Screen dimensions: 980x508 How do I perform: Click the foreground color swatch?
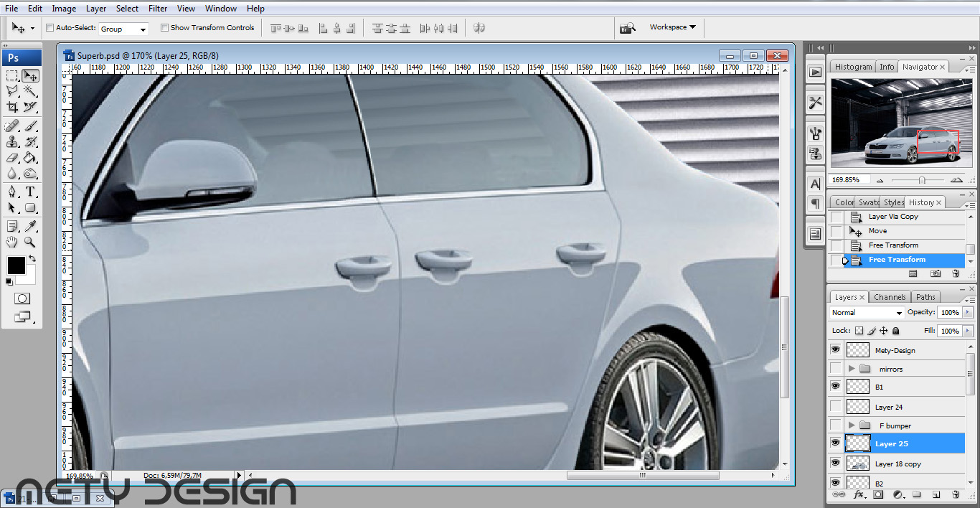tap(16, 265)
